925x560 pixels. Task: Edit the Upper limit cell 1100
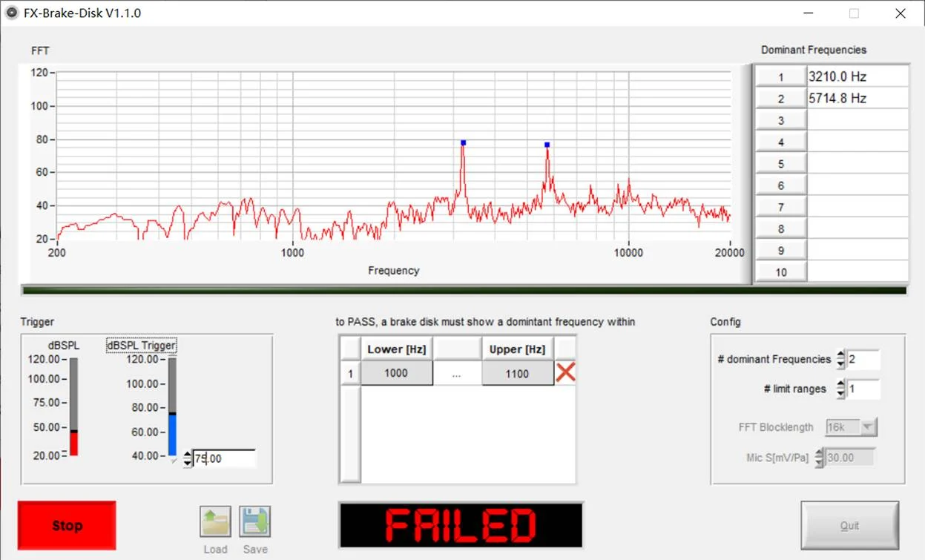click(x=517, y=373)
